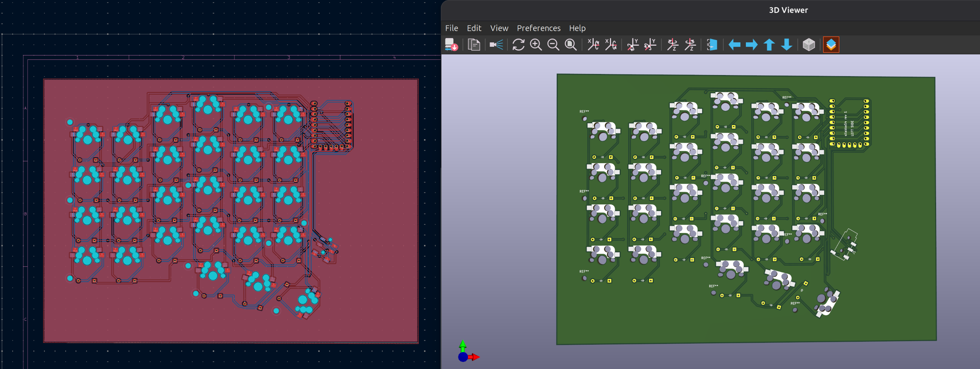
Task: Open the Preferences menu in 3D Viewer
Action: point(539,28)
